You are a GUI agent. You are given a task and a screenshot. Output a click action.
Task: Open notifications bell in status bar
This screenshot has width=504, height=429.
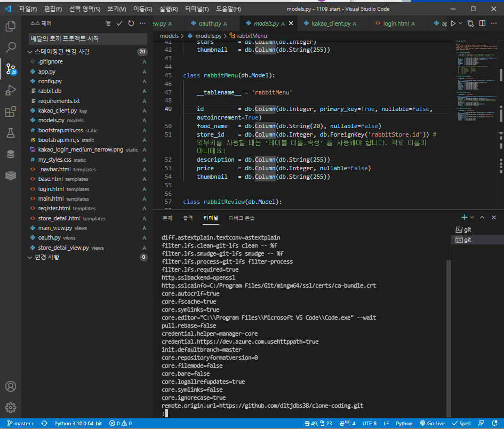(x=495, y=423)
